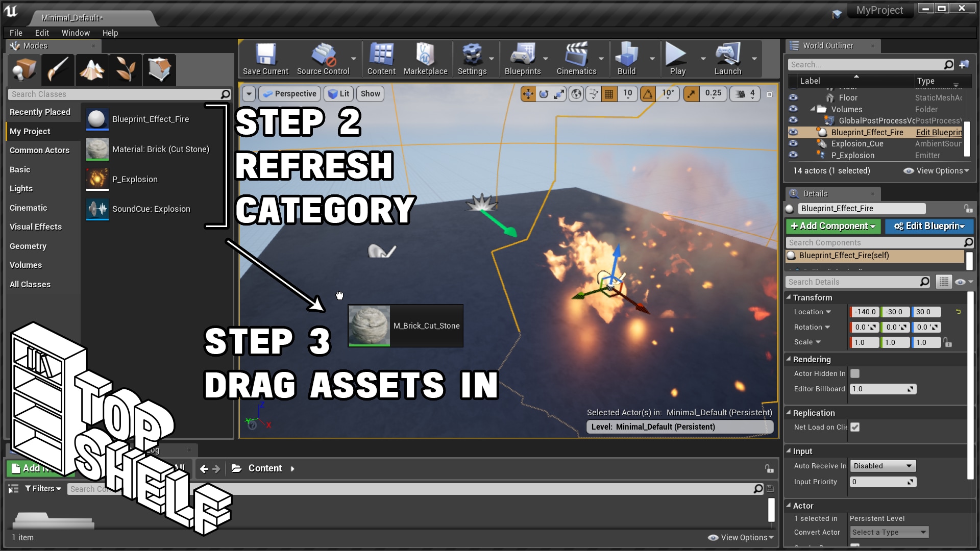Screen dimensions: 980x551
Task: Click the World Outliner search field
Action: tap(871, 65)
